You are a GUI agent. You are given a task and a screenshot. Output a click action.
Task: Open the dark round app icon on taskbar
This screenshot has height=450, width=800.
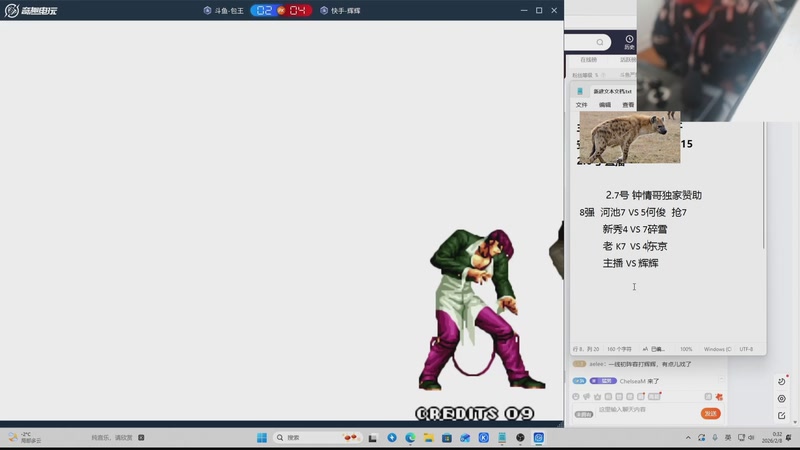tap(520, 438)
